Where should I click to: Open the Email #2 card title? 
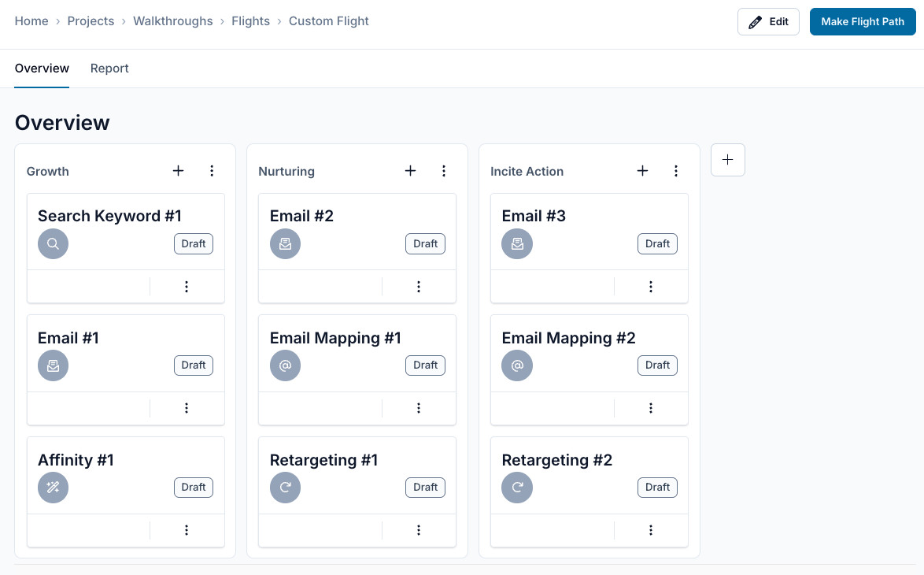(x=301, y=216)
